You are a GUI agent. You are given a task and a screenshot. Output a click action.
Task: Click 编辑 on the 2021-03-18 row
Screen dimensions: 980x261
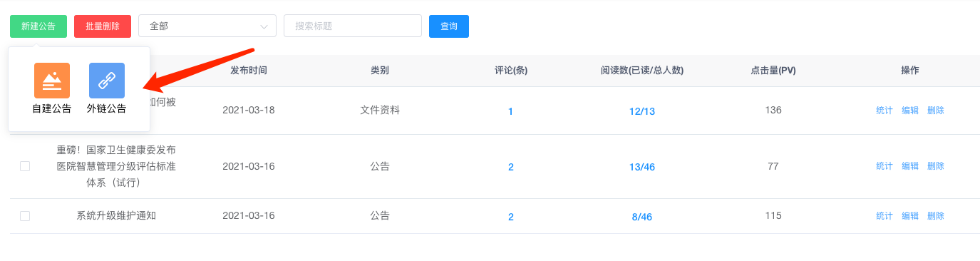910,111
